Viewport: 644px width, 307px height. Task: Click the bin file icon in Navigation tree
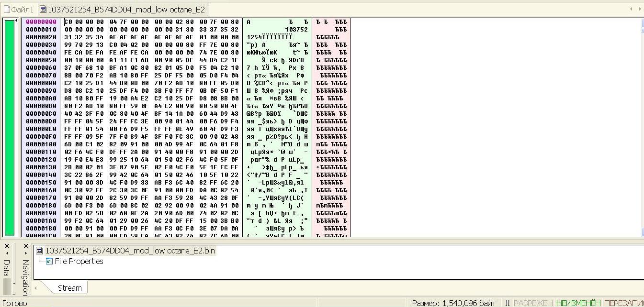40,251
